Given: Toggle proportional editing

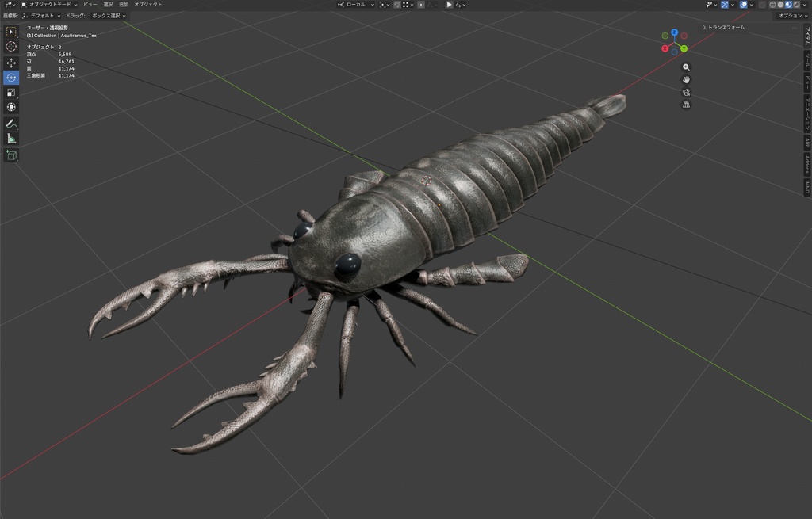Looking at the screenshot, I should click(421, 5).
